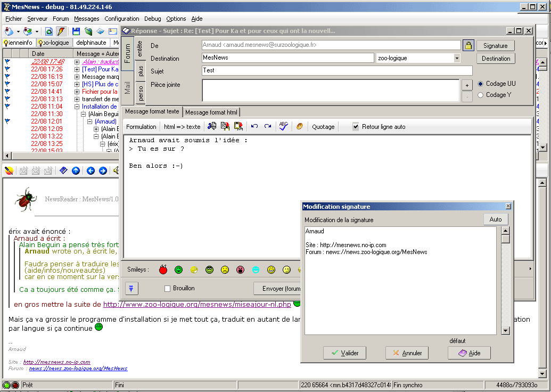Click the Signature button in reply window

[x=495, y=46]
